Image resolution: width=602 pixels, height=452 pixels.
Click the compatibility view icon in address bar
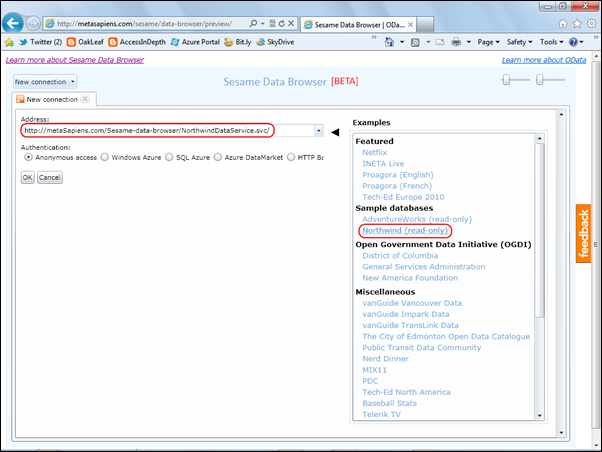click(x=272, y=23)
